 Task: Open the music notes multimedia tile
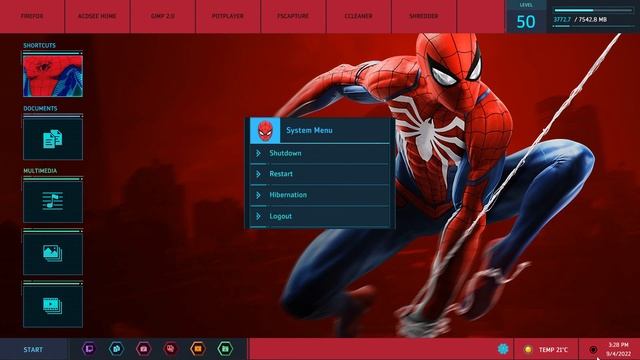tap(53, 202)
